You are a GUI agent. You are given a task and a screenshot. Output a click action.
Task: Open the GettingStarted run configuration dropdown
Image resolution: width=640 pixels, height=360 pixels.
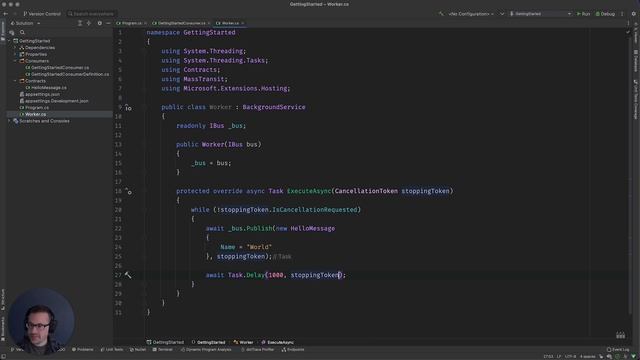[x=540, y=14]
